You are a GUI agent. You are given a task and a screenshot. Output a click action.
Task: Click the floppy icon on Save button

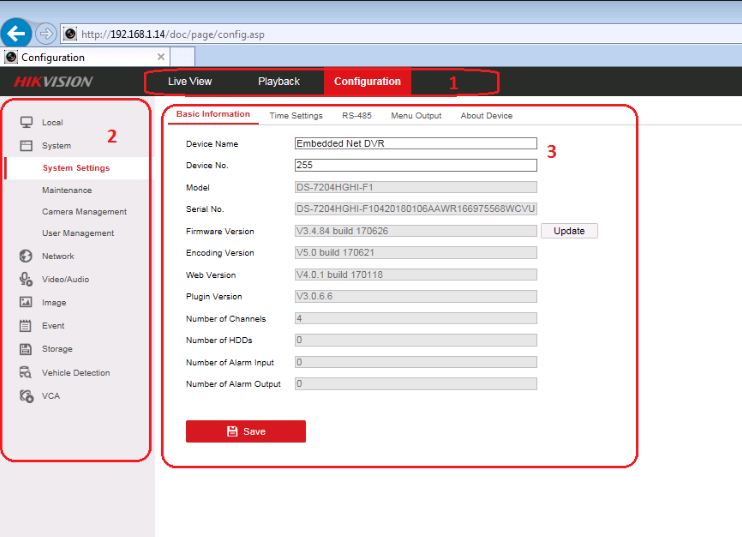[x=232, y=431]
